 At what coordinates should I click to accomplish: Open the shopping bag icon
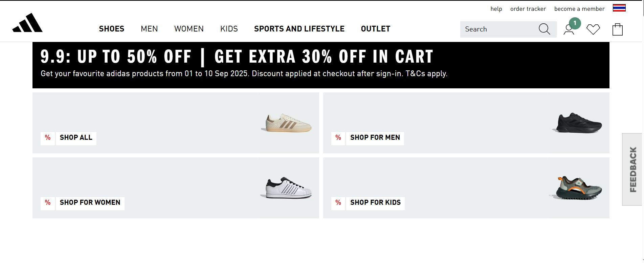[x=617, y=29]
